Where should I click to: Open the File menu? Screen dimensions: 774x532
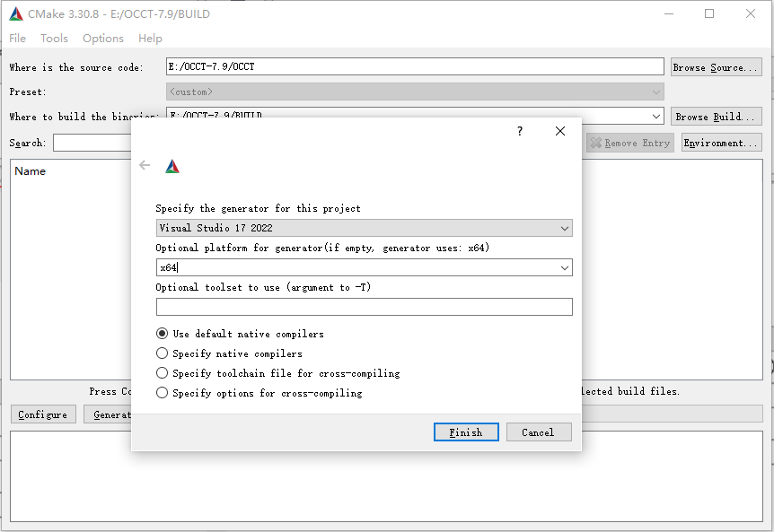pyautogui.click(x=17, y=39)
